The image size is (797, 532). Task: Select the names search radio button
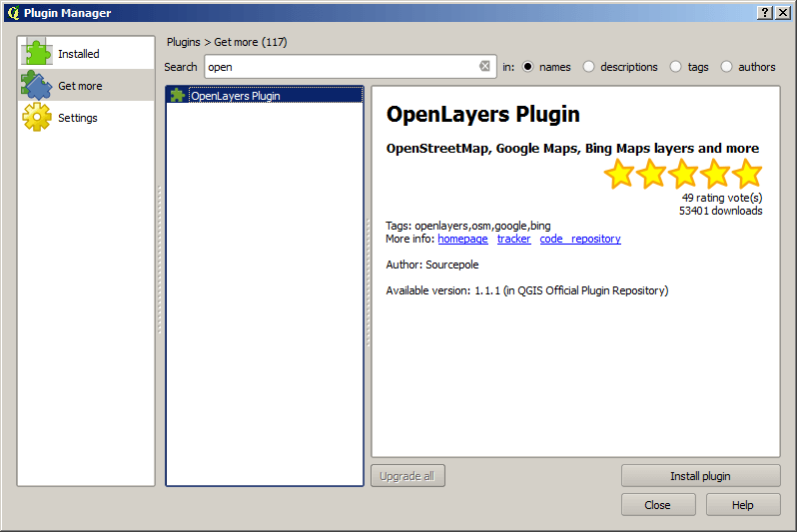(528, 67)
